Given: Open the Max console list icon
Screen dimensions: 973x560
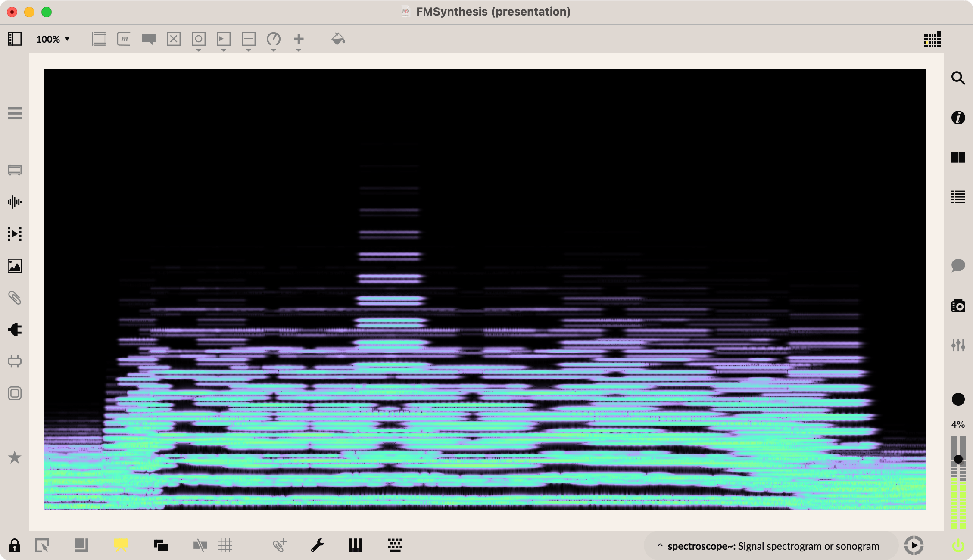Looking at the screenshot, I should [x=958, y=197].
